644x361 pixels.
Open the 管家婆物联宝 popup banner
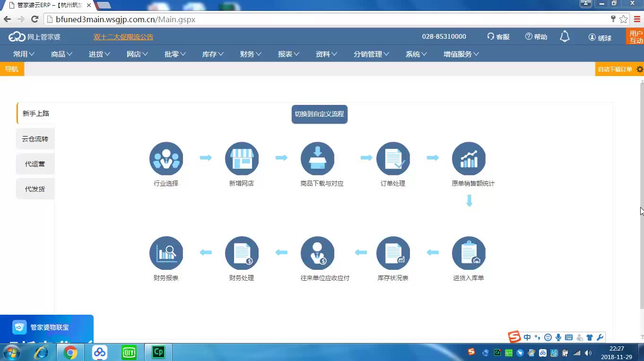[47, 329]
